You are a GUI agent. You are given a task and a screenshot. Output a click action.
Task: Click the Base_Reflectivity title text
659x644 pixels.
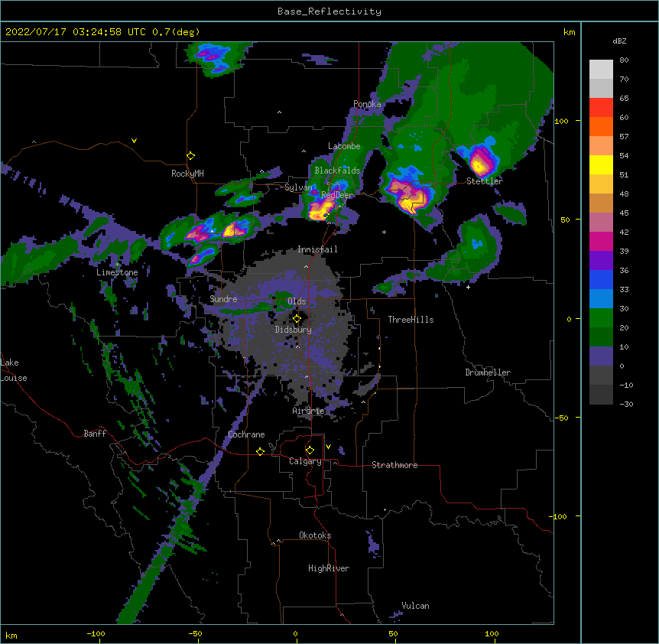pyautogui.click(x=329, y=11)
